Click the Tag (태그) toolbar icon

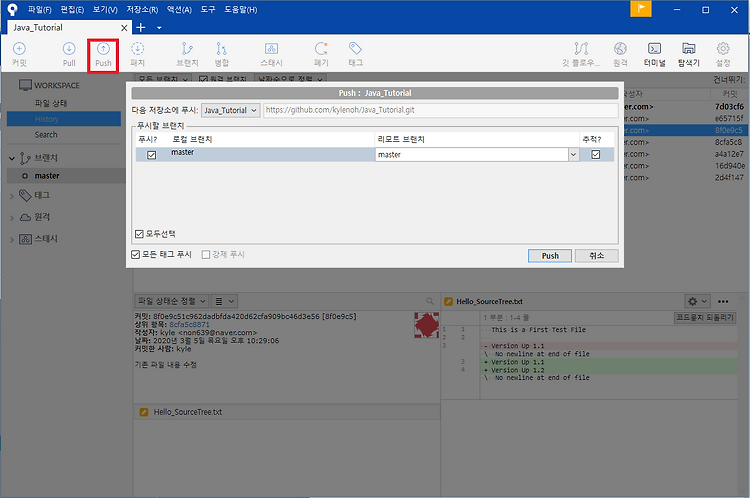pyautogui.click(x=355, y=54)
